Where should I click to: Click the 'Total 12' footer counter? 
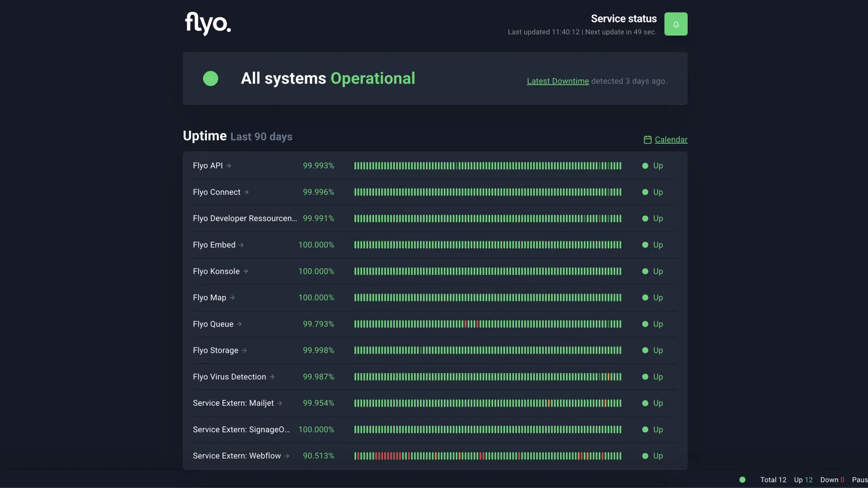point(773,480)
